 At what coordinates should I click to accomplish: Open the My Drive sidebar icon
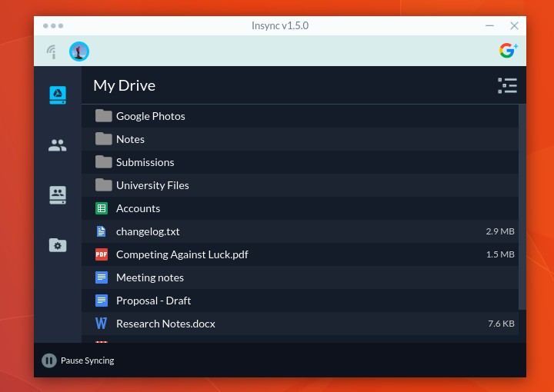(58, 95)
